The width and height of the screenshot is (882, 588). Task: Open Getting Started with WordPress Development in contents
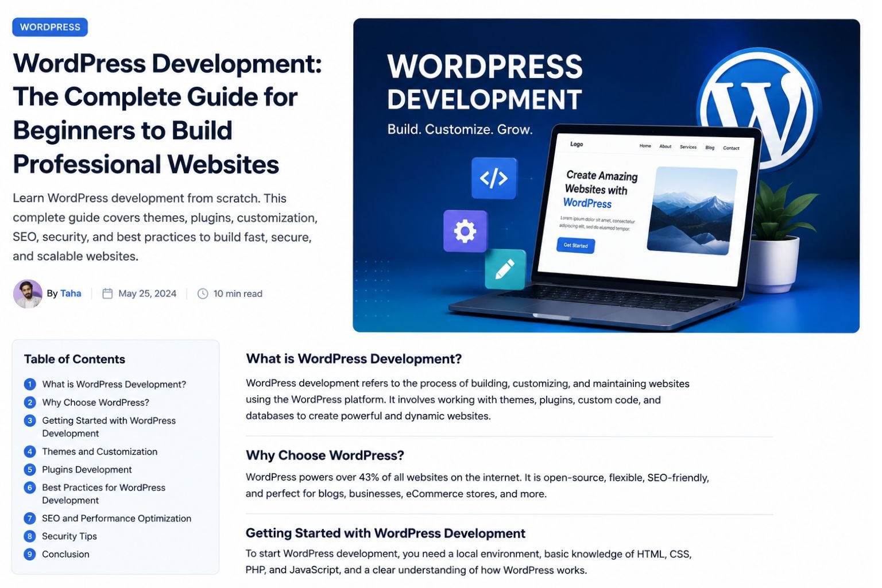[x=109, y=427]
